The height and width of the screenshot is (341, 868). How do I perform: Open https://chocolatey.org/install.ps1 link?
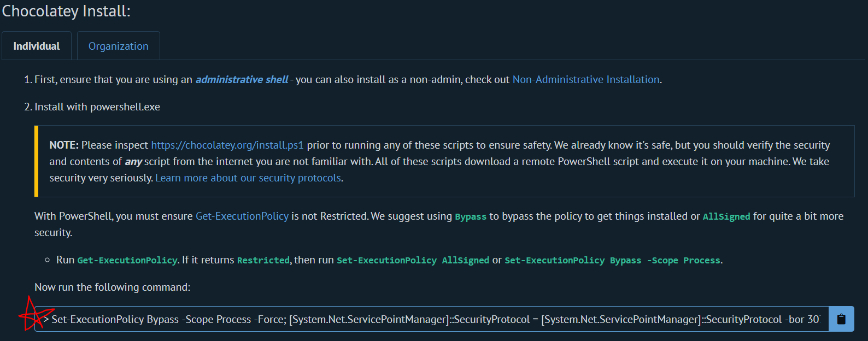[227, 145]
